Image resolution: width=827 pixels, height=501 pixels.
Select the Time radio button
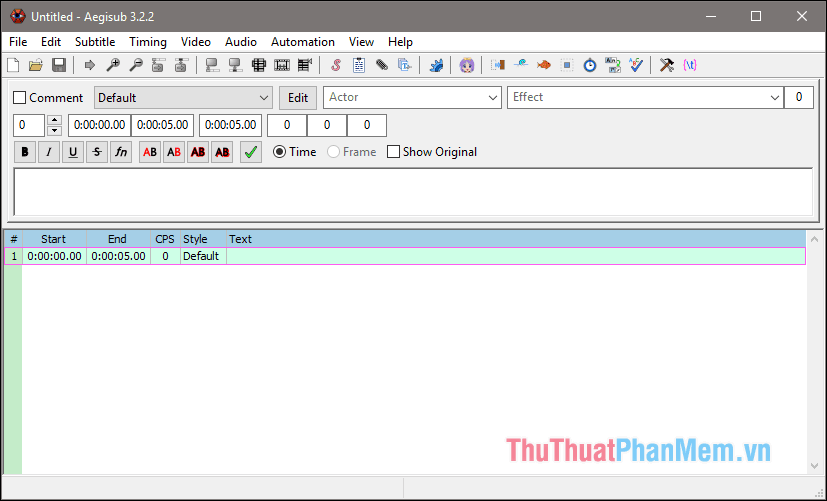[280, 152]
